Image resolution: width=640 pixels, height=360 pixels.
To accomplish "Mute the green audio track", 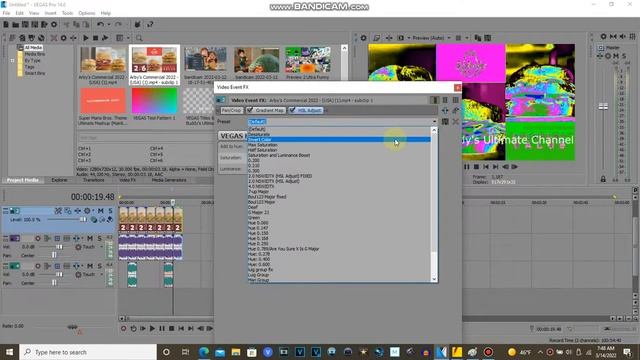I will [90, 266].
